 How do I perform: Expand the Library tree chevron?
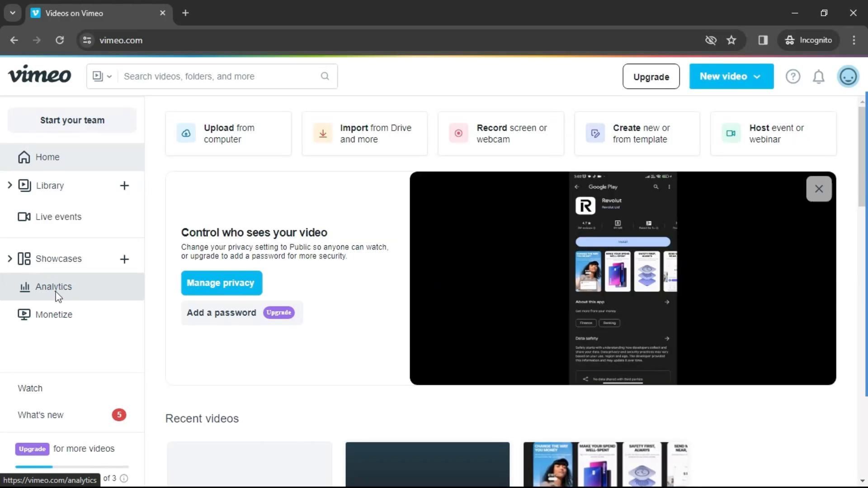point(9,185)
